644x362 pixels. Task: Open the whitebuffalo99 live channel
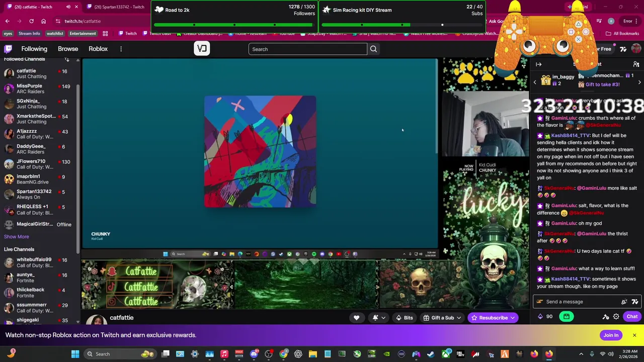click(x=39, y=262)
